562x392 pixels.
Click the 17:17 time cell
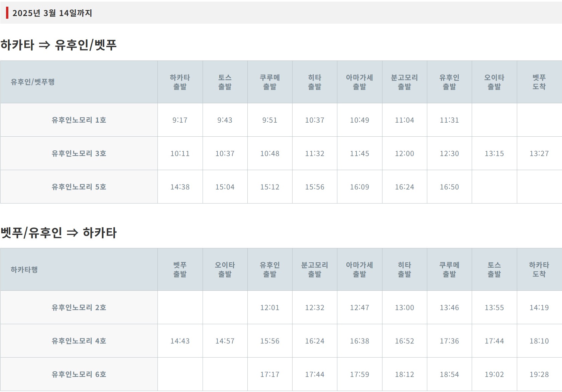point(270,374)
